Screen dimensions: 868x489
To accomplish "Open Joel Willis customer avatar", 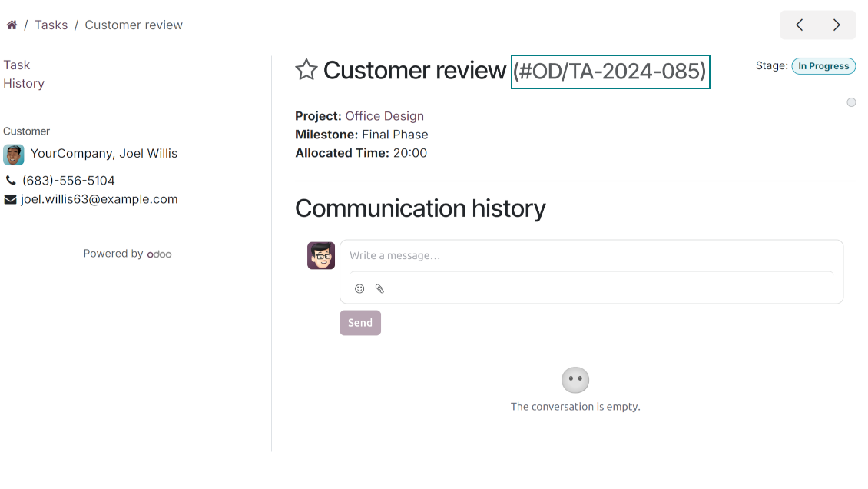I will click(13, 155).
